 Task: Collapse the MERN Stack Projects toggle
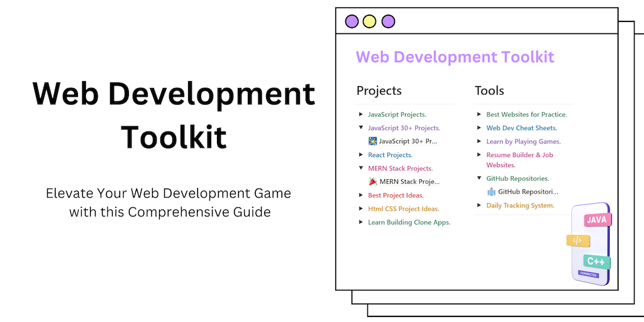coord(360,168)
